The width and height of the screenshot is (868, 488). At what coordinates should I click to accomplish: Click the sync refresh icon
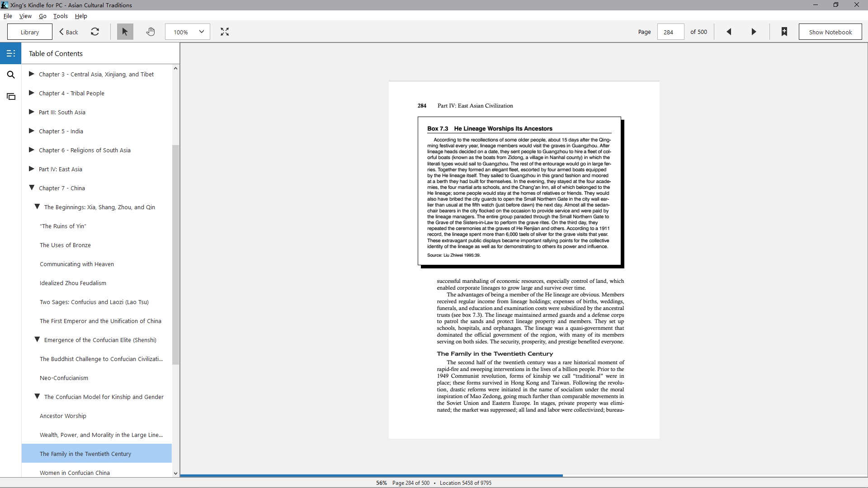point(95,32)
